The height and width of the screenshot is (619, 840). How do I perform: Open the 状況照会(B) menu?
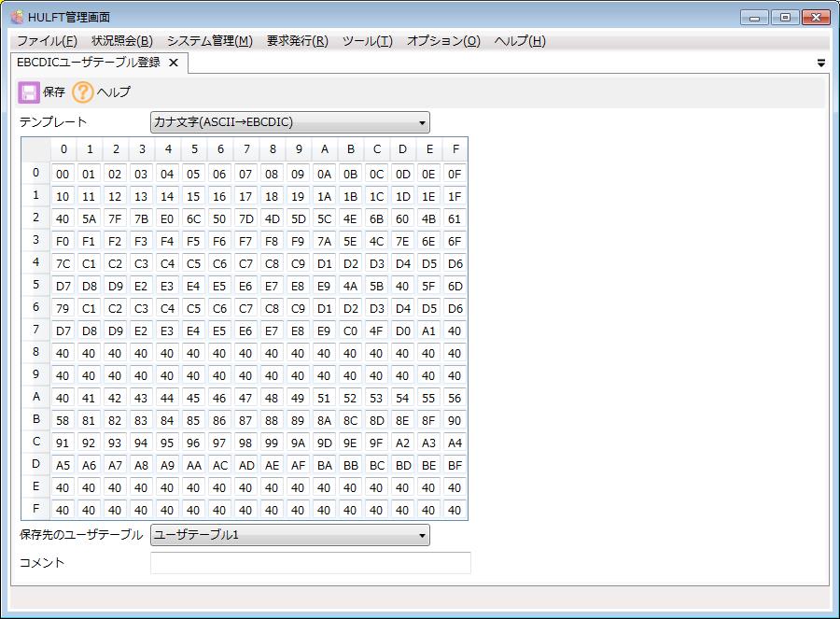[x=122, y=41]
